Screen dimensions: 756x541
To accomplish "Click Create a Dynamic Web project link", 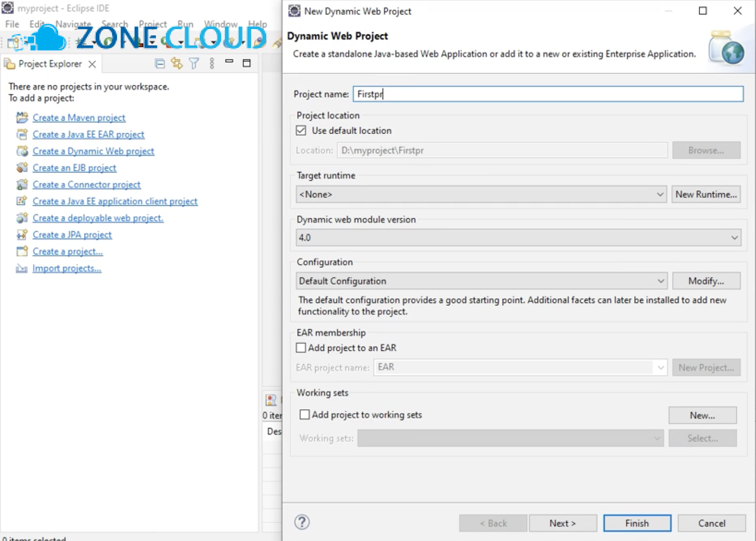I will [x=93, y=151].
